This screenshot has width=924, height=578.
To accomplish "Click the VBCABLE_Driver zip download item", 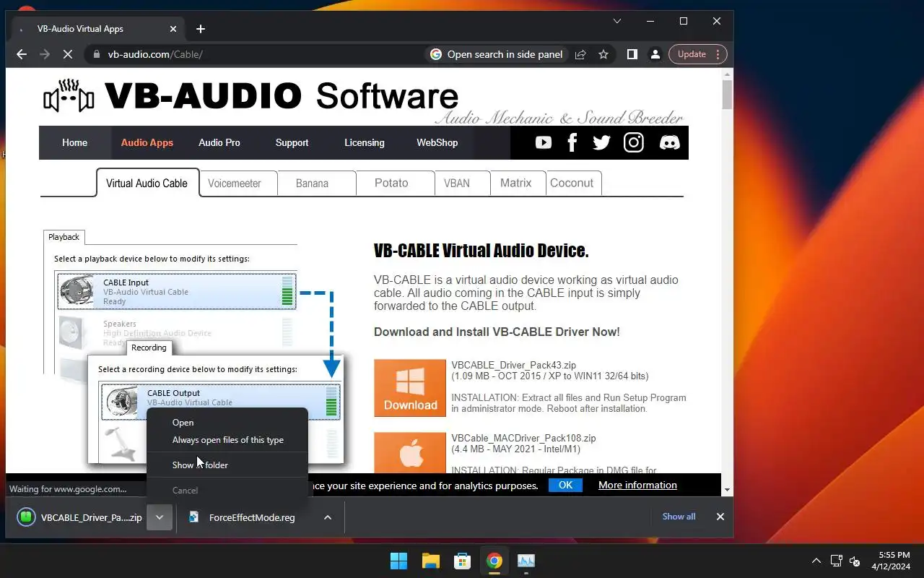I will 80,517.
